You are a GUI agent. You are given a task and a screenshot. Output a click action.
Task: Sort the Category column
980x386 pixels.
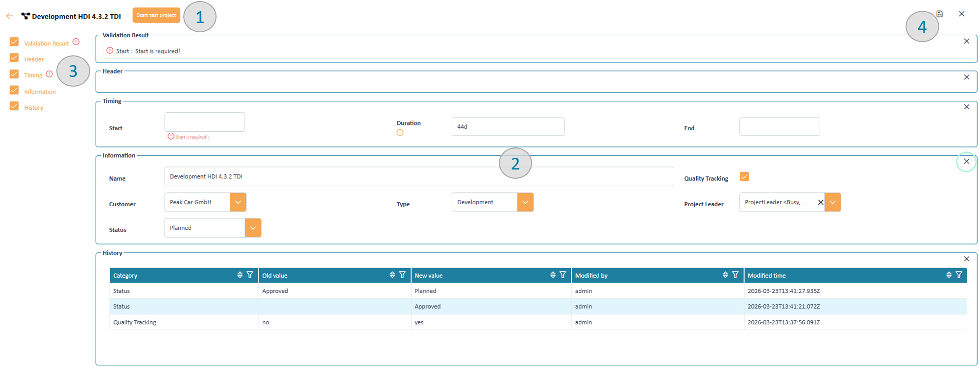(240, 275)
